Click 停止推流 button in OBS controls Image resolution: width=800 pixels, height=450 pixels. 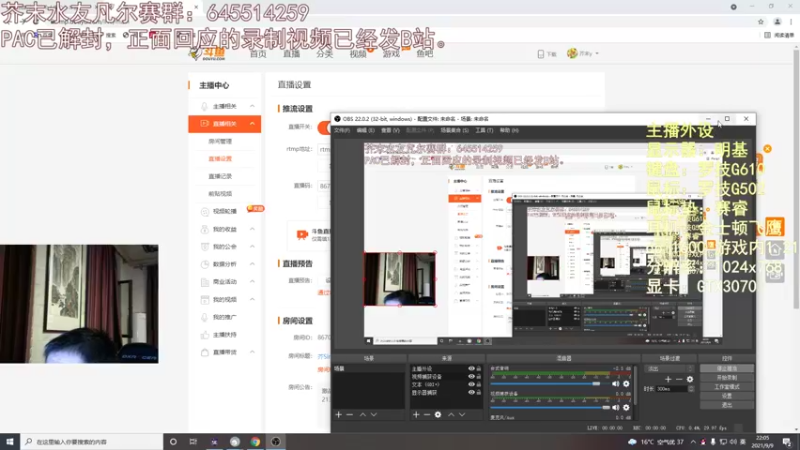(x=727, y=368)
